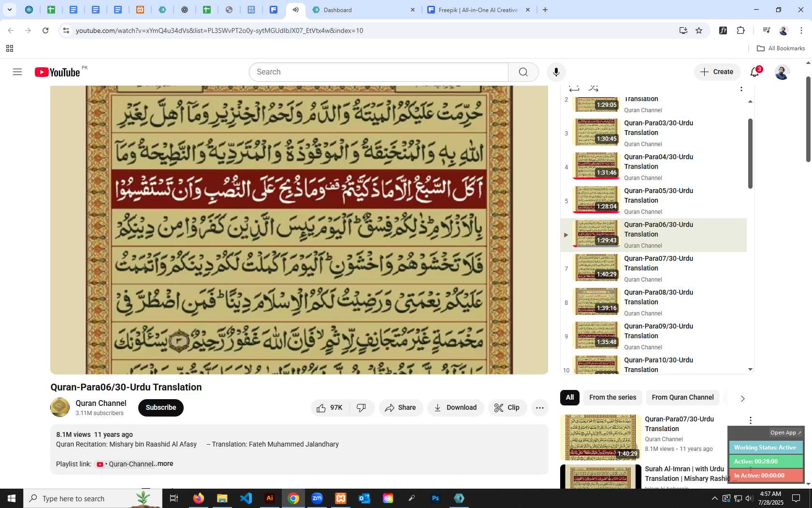Like this video (97K)
This screenshot has width=812, height=508.
tap(330, 408)
